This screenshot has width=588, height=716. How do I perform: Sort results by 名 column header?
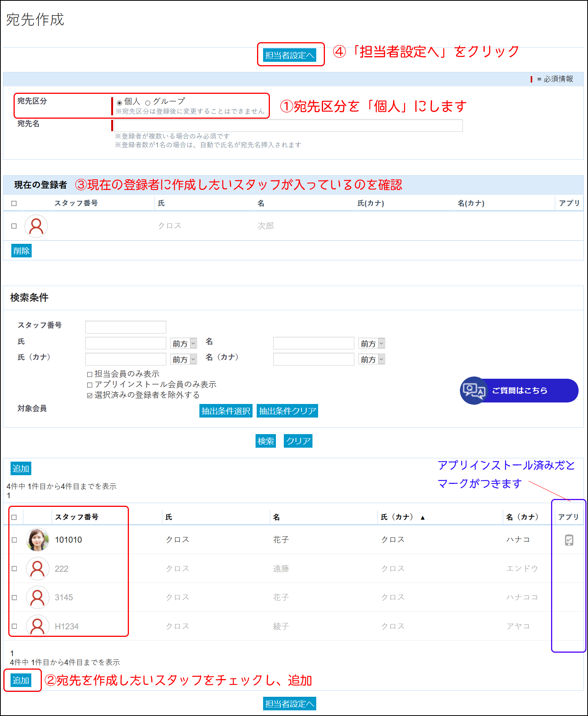click(276, 517)
